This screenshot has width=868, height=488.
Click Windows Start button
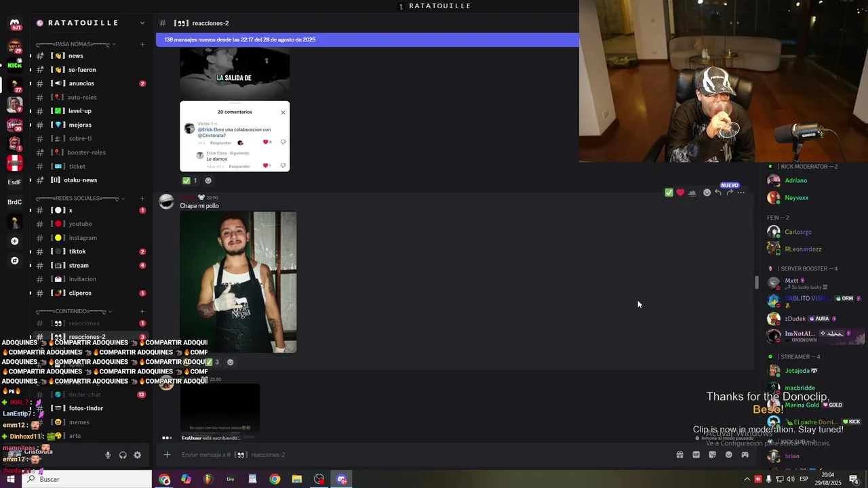(10, 479)
